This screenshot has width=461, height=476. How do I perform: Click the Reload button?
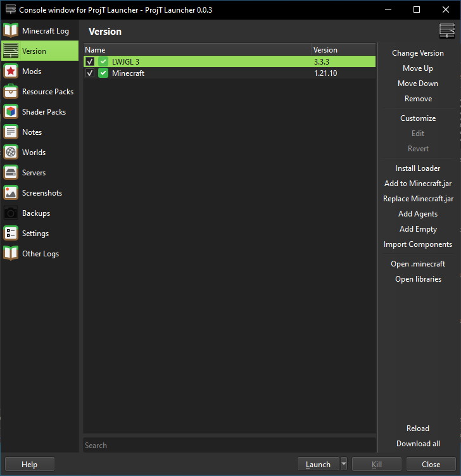[418, 429]
